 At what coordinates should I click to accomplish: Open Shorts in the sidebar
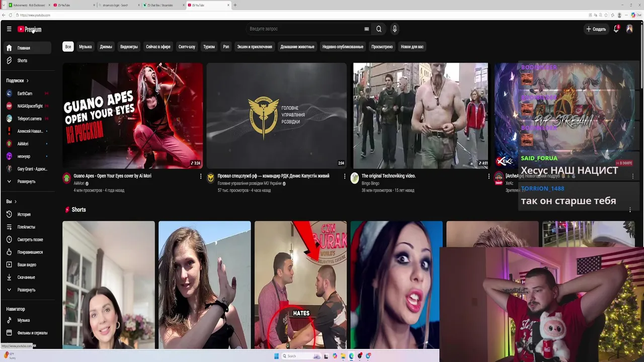28,60
